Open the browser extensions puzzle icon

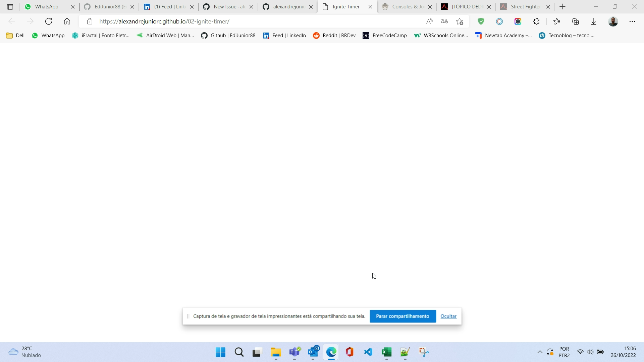[536, 21]
